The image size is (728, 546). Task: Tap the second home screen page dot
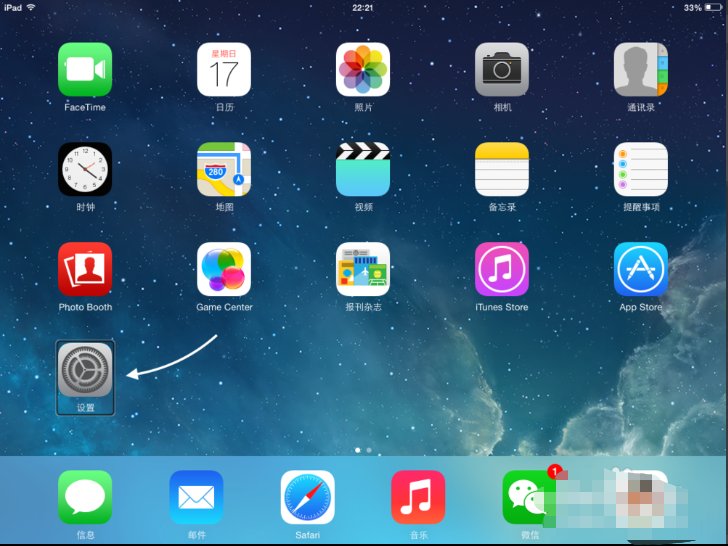click(369, 450)
